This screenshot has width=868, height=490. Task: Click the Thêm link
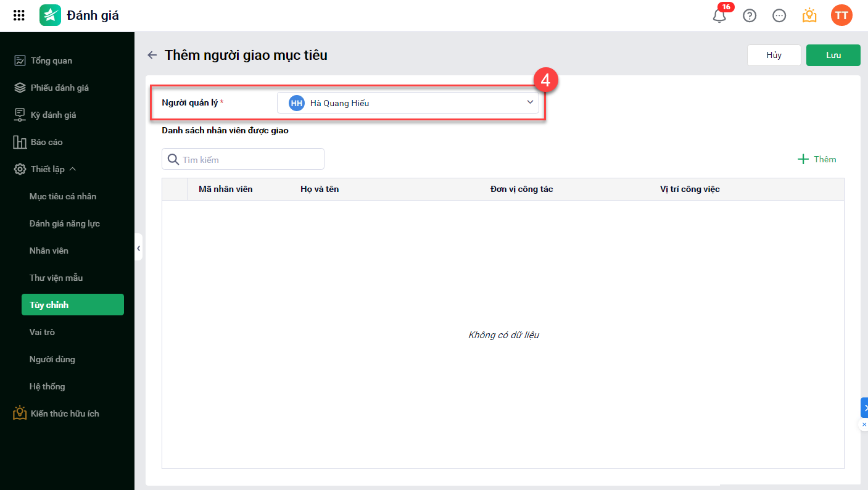pyautogui.click(x=825, y=159)
